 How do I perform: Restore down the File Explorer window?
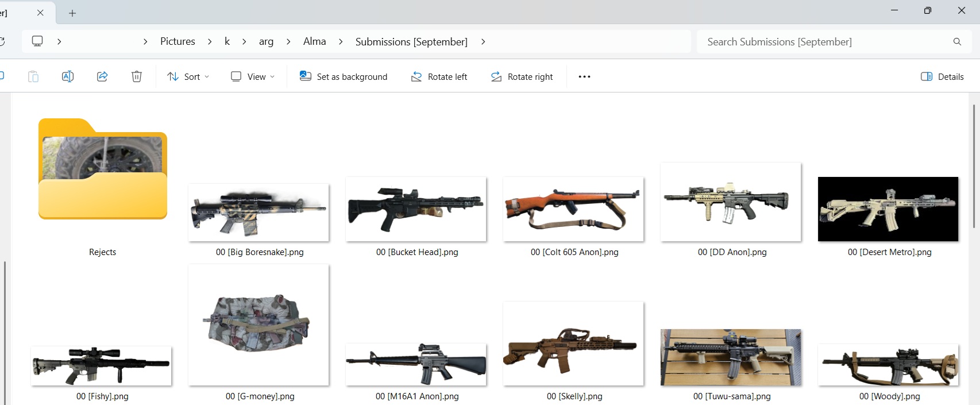[927, 10]
